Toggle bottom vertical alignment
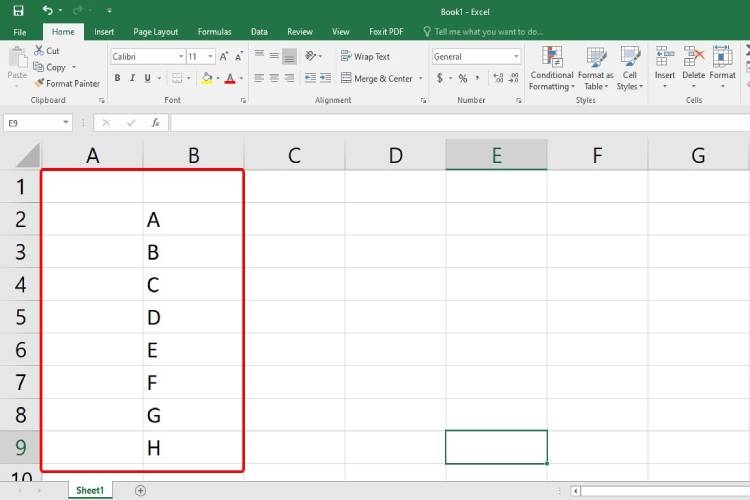This screenshot has width=750, height=500. click(289, 56)
